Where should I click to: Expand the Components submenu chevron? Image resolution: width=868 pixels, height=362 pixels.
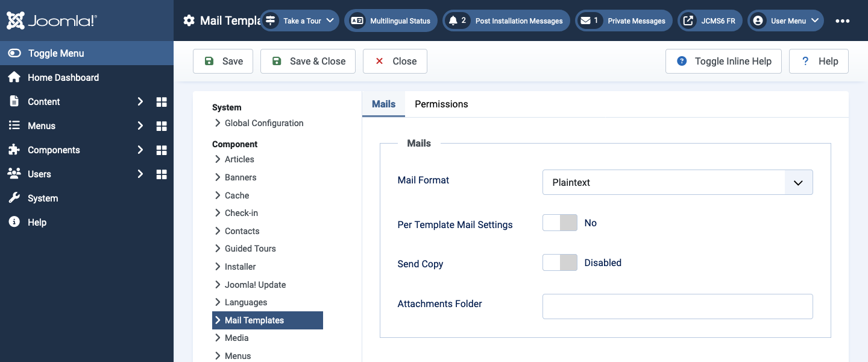(140, 150)
